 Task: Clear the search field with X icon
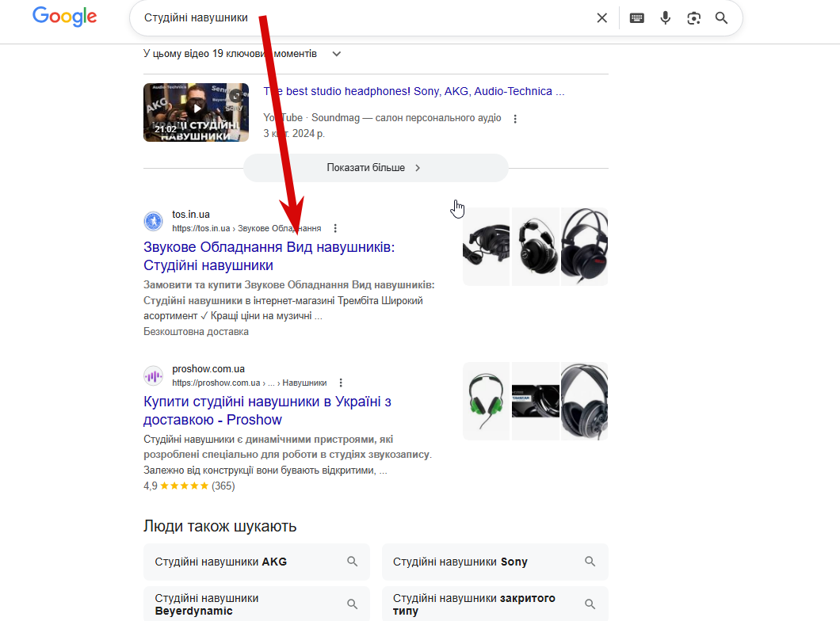pos(601,18)
